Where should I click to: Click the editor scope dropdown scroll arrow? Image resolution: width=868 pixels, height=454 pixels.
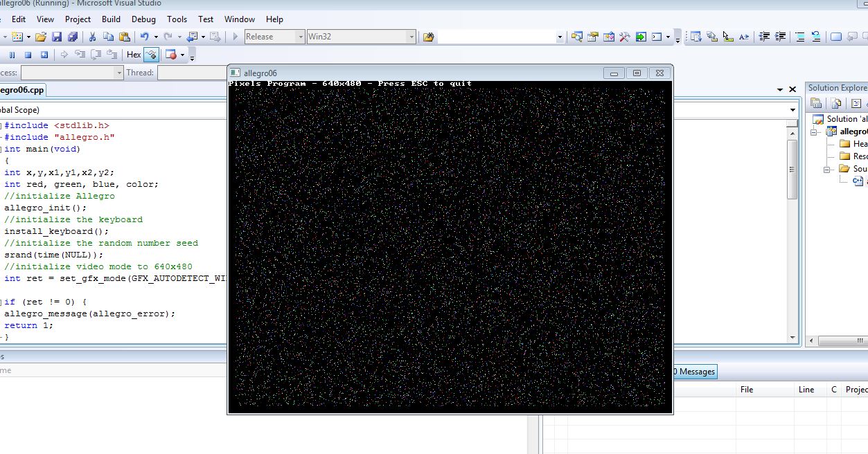792,109
